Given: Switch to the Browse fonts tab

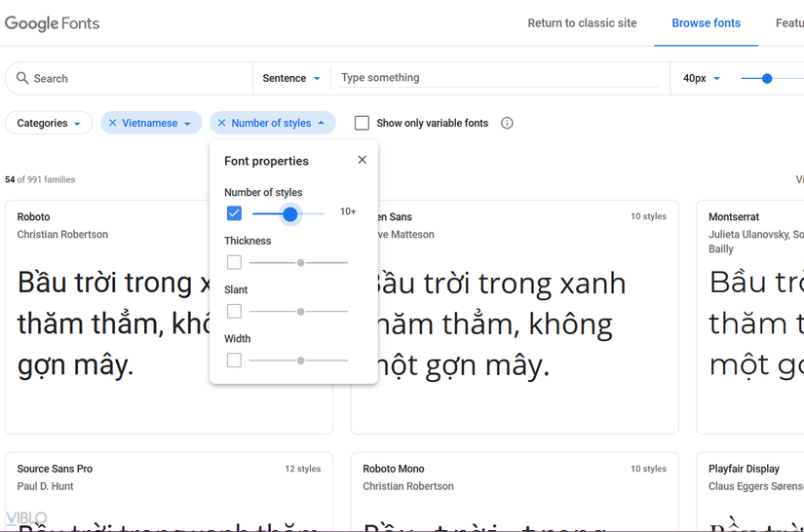Looking at the screenshot, I should point(707,23).
